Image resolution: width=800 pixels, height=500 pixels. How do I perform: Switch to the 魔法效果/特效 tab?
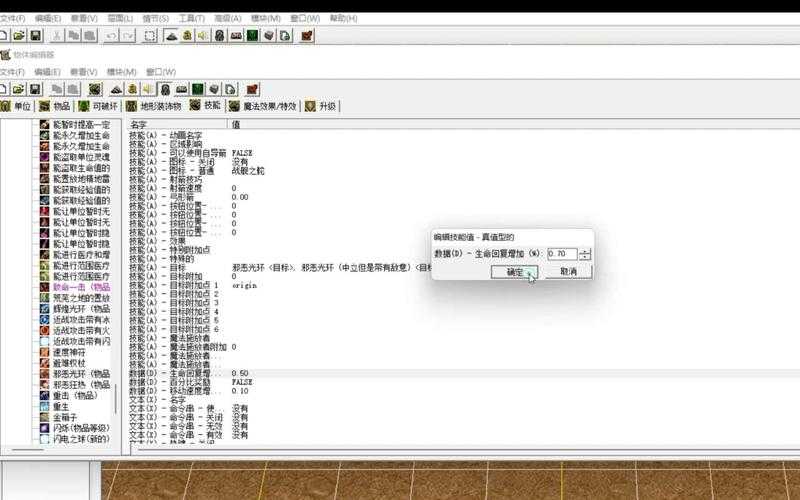(x=263, y=106)
